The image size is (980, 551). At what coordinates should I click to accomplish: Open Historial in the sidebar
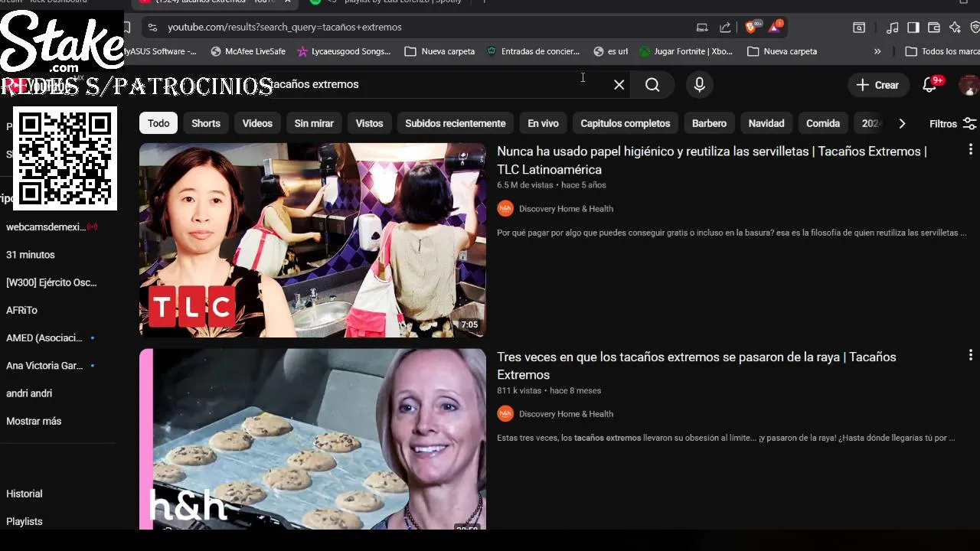pos(24,494)
